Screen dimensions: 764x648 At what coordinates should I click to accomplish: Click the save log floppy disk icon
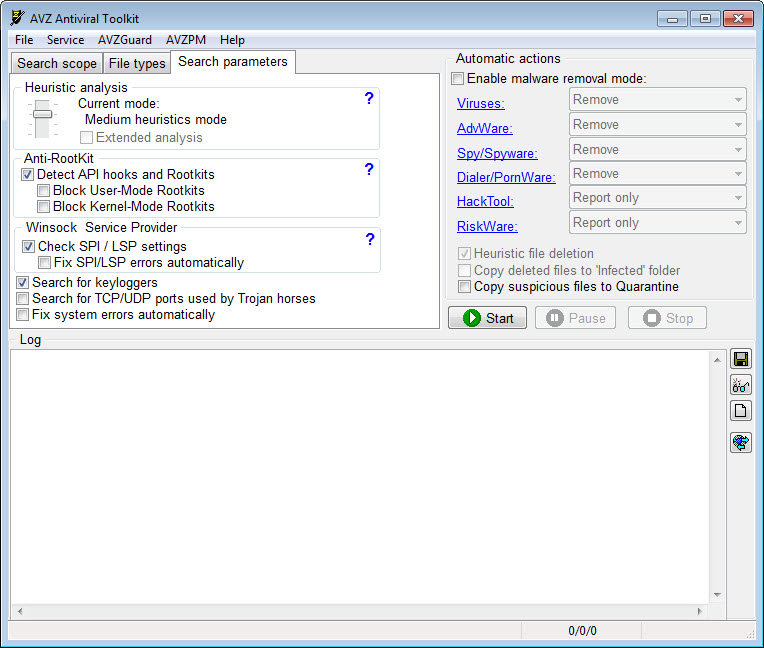tap(741, 360)
